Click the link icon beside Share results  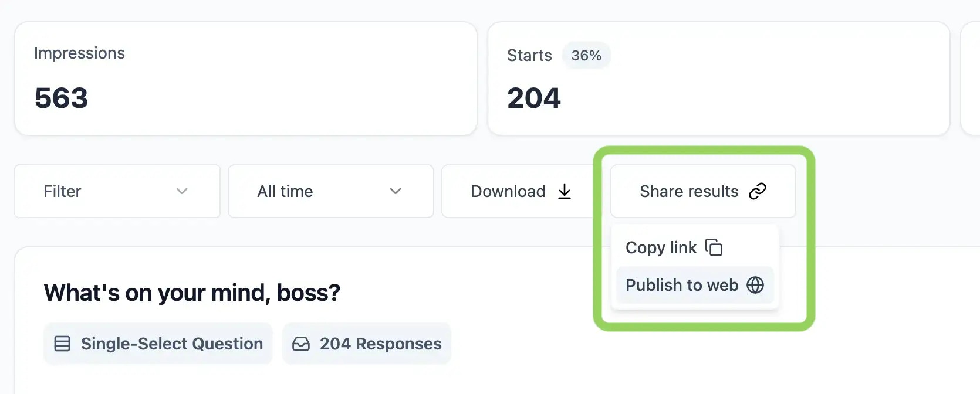pyautogui.click(x=758, y=191)
